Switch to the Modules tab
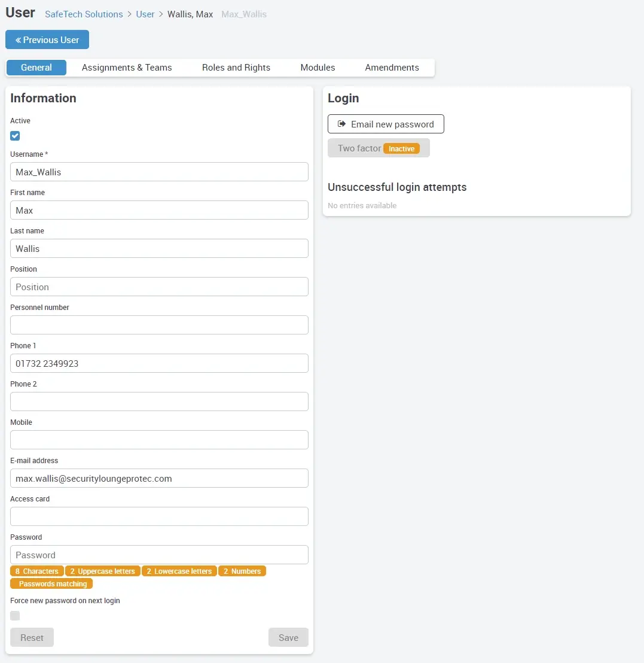The width and height of the screenshot is (644, 663). (x=318, y=67)
